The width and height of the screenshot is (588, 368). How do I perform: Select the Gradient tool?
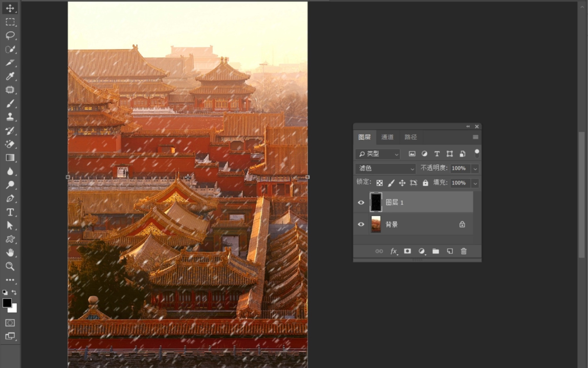point(10,158)
